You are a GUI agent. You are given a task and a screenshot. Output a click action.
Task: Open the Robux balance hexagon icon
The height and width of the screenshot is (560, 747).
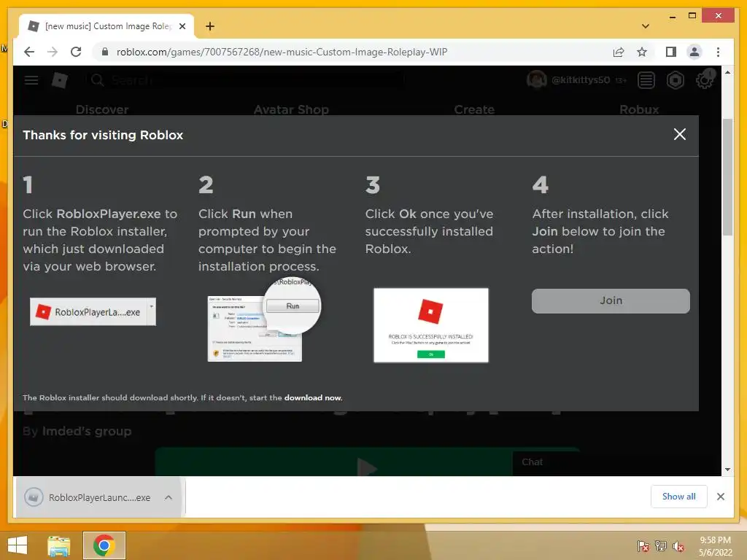point(675,80)
